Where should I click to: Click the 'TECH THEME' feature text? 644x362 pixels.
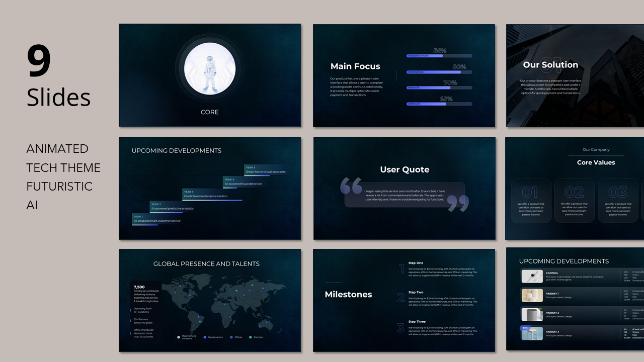coord(63,167)
